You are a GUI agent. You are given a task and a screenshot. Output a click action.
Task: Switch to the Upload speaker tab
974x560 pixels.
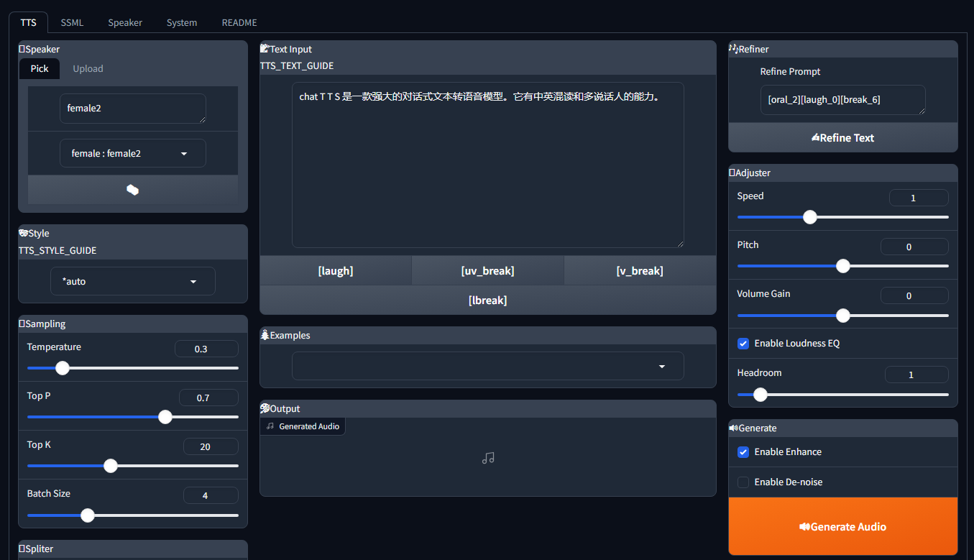click(88, 69)
